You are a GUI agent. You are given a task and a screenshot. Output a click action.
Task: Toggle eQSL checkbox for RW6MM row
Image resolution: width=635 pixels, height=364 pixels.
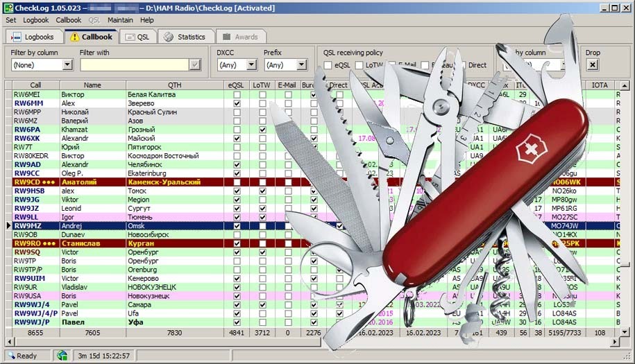click(x=237, y=103)
